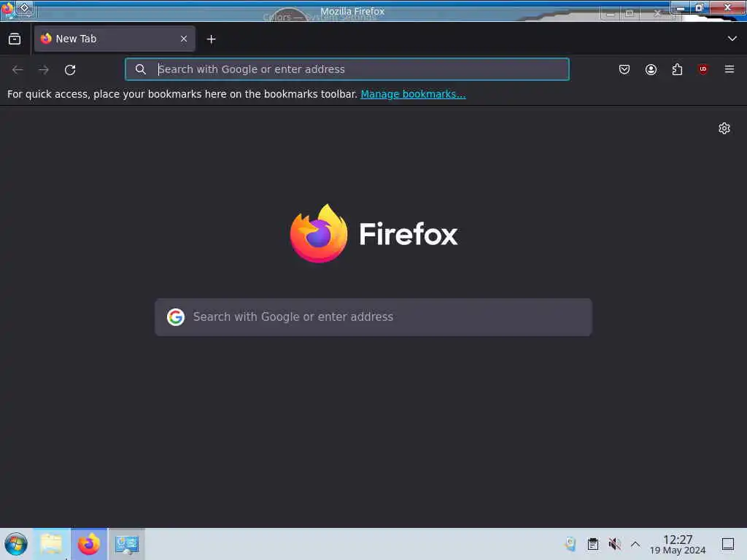Screen dimensions: 747x560
Task: Click the magnifier icon in address bar
Action: 140,69
